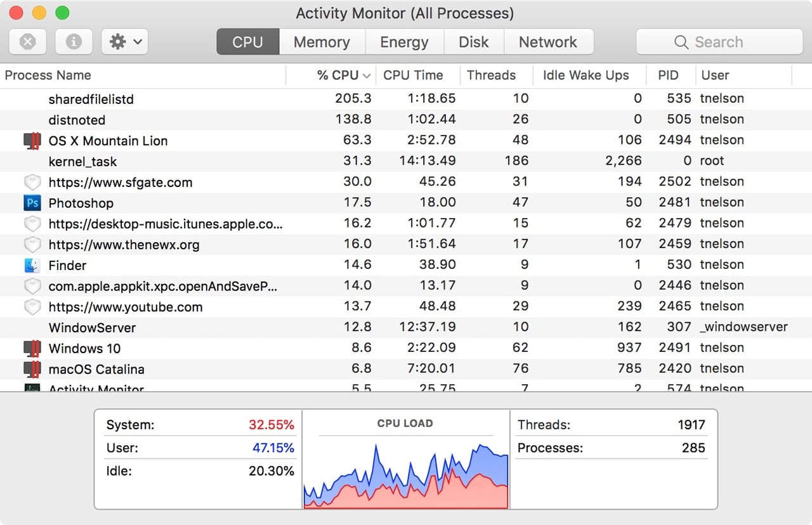Select the OS X Mountain Lion Parallels icon

click(x=32, y=141)
